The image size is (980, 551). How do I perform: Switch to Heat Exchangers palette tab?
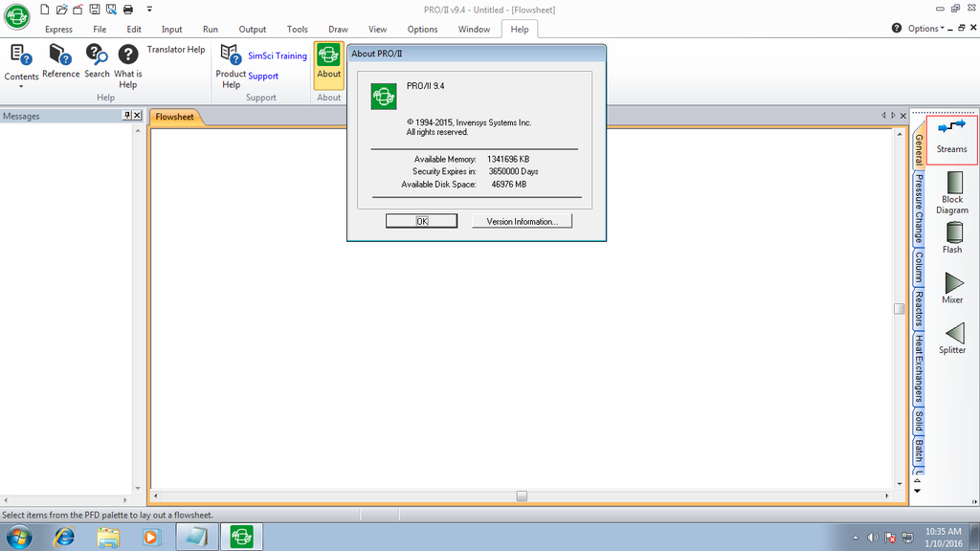[x=919, y=368]
